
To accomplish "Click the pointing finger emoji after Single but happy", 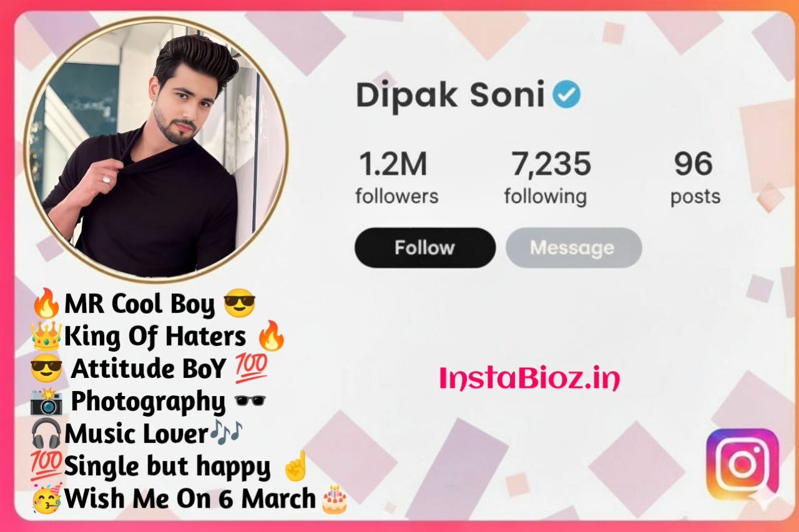I will pos(295,465).
